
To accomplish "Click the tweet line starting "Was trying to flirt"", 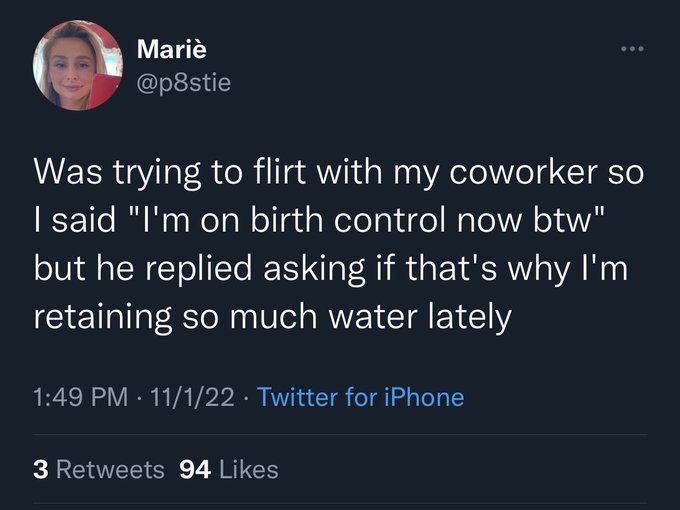I will tap(339, 173).
